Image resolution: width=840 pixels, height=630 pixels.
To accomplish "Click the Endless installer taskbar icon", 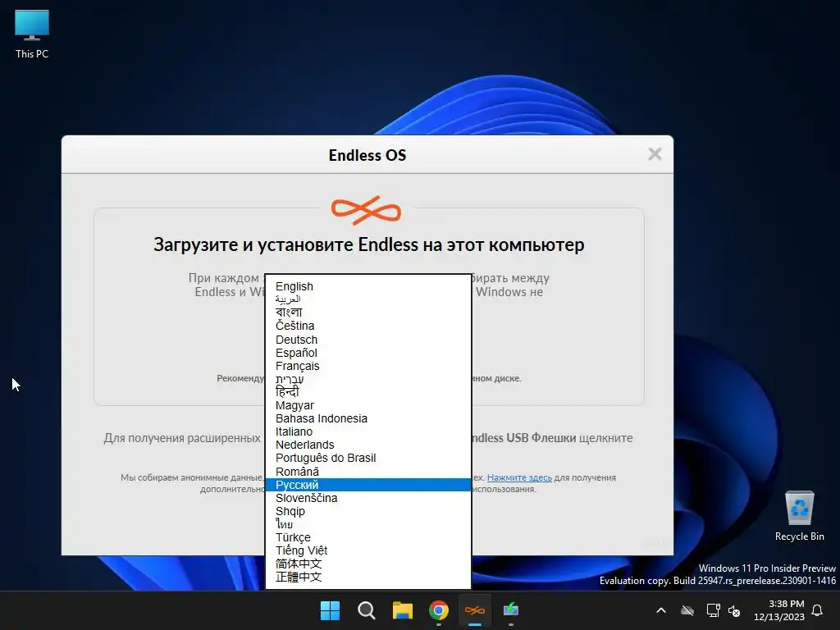I will (475, 610).
